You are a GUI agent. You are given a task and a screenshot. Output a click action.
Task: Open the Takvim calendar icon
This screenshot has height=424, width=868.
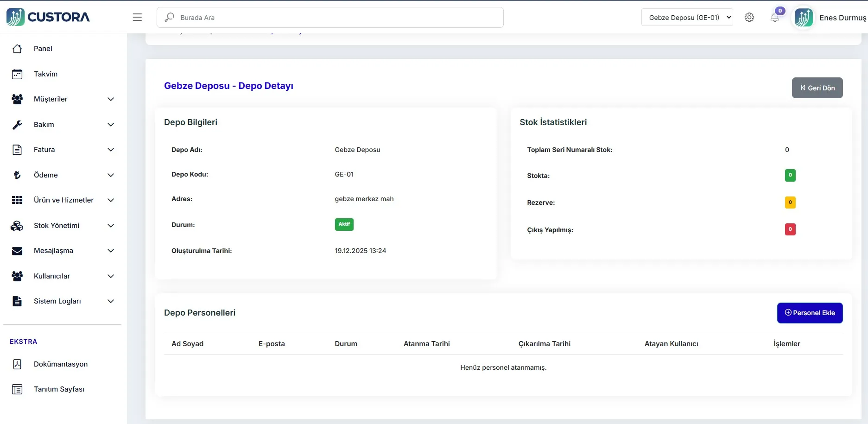point(17,74)
